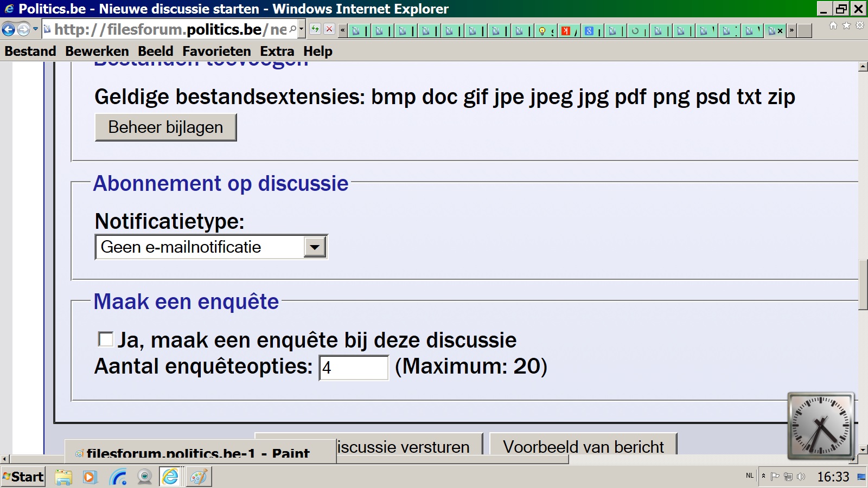868x488 pixels.
Task: Click the red Stop loading icon
Action: pos(329,29)
